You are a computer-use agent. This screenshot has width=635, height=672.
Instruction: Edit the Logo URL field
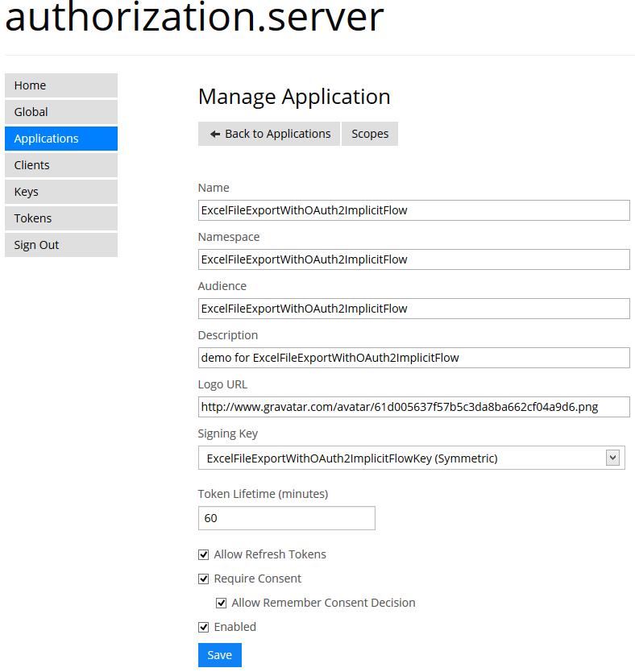(413, 407)
